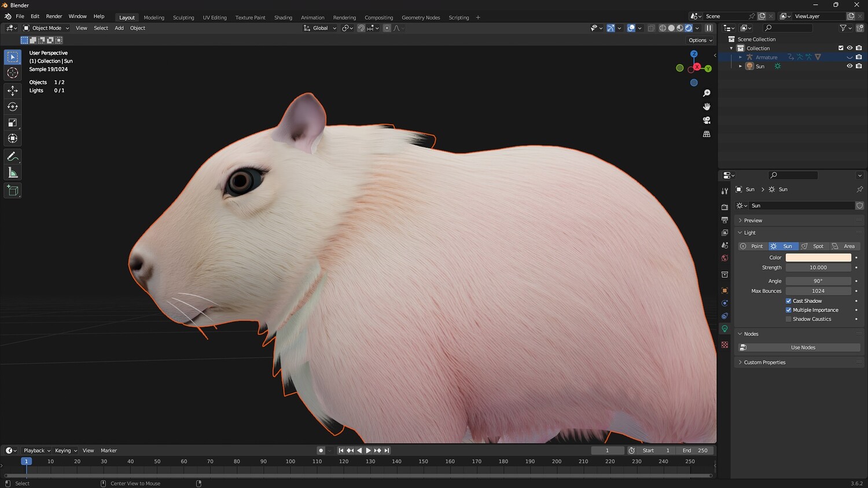Hide the Sun object in the outliner

[x=849, y=66]
